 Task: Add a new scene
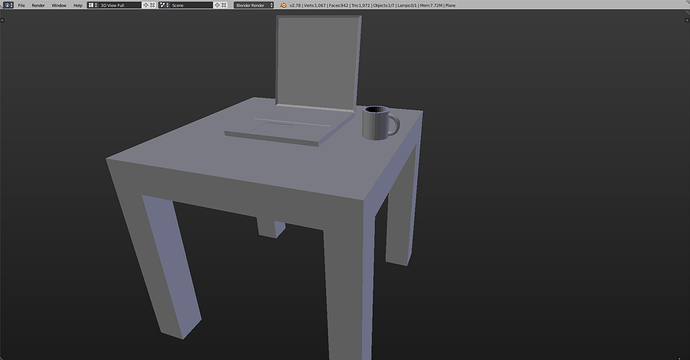pos(217,5)
